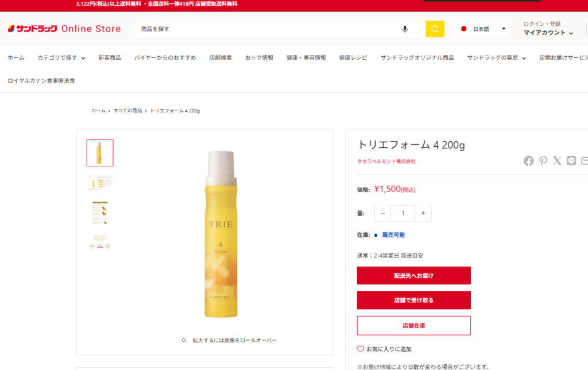Screen dimensions: 588x370
Task: Expand the カテゴリで探す menu
Action: (61, 58)
